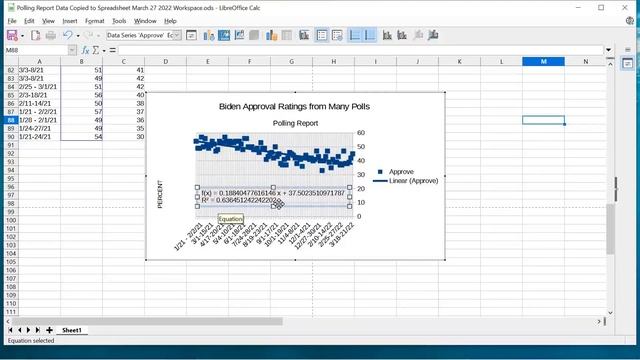The image size is (640, 360).
Task: Toggle Horizontal Grids on the chart
Action: pos(355,36)
